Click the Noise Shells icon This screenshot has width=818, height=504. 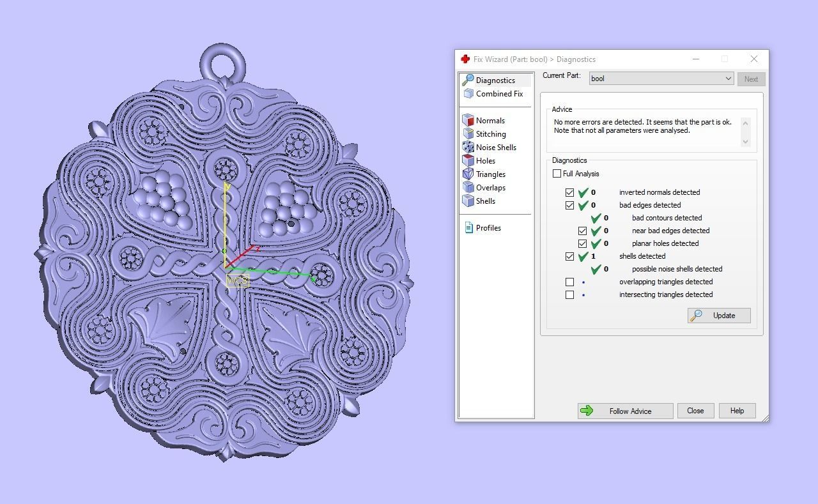[x=468, y=147]
